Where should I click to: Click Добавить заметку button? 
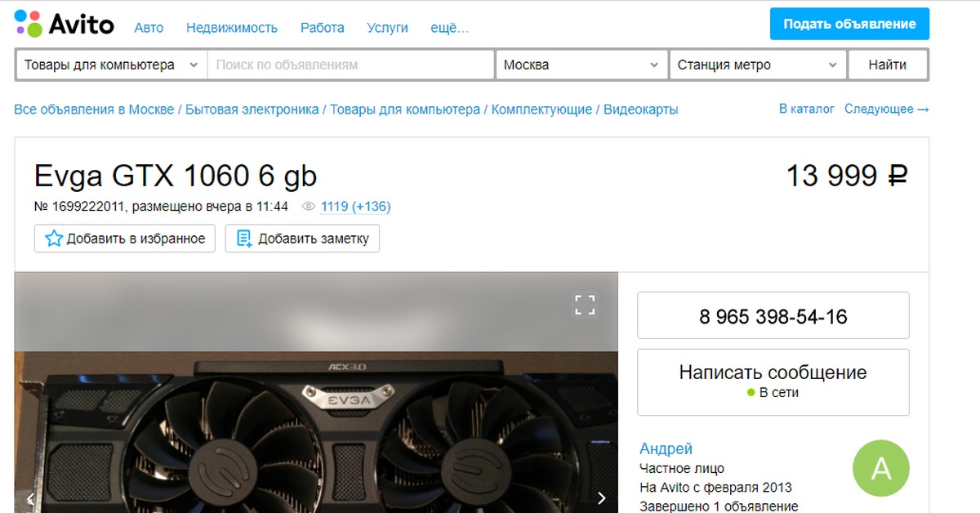tap(302, 239)
